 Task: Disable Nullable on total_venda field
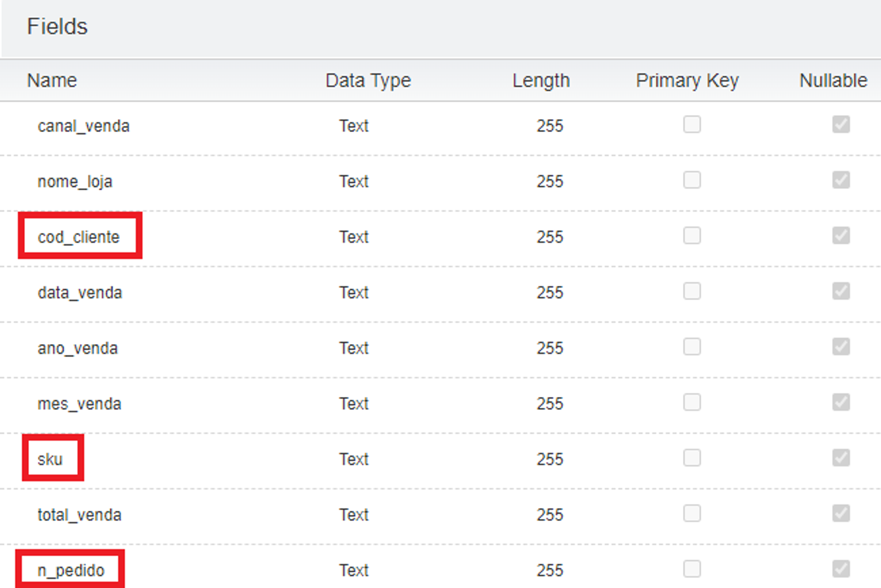click(840, 514)
